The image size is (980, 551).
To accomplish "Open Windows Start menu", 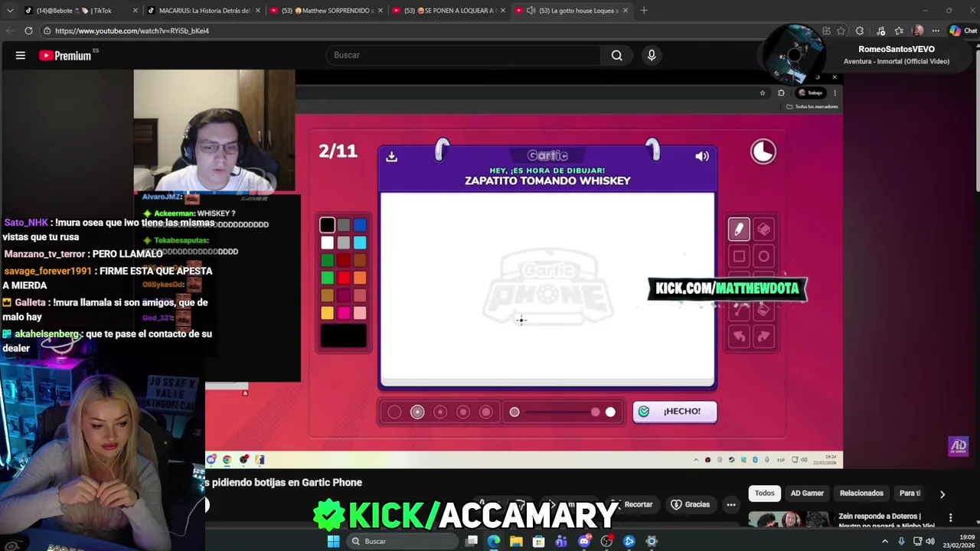I will pos(333,541).
